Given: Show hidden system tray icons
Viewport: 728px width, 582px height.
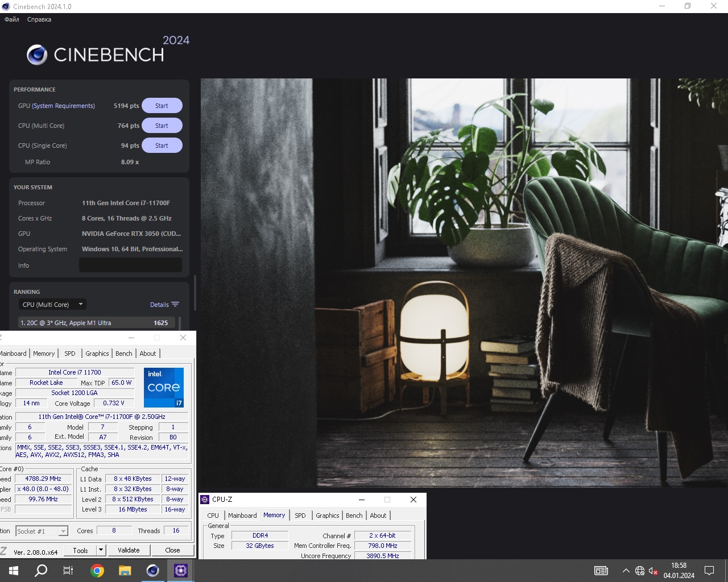Looking at the screenshot, I should click(x=626, y=571).
